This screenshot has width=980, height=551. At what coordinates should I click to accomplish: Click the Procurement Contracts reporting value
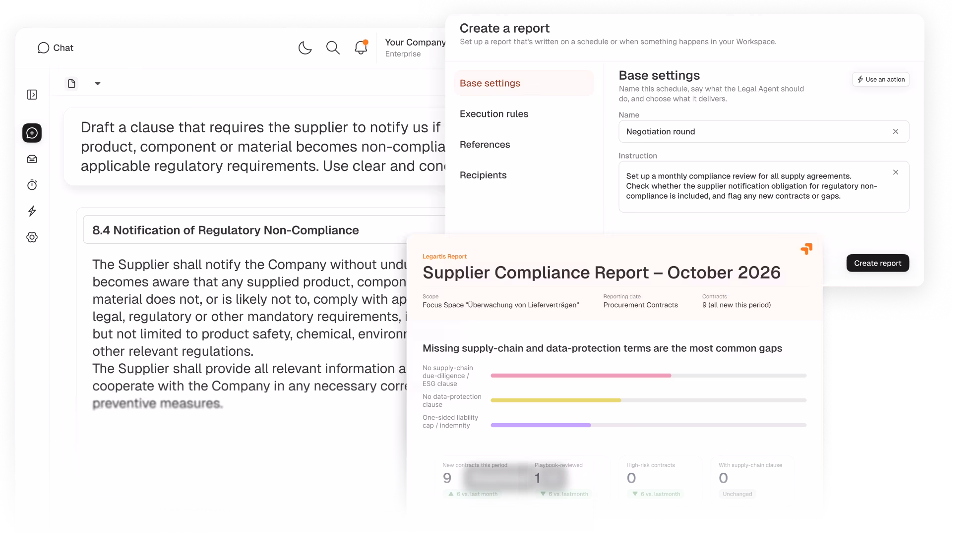click(640, 305)
